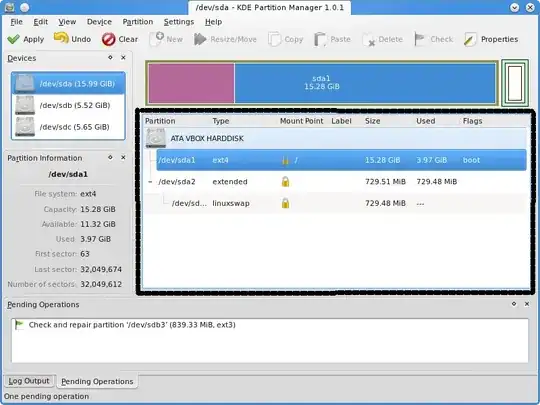Float the Devices panel
Image resolution: width=540 pixels, height=405 pixels.
(110, 58)
